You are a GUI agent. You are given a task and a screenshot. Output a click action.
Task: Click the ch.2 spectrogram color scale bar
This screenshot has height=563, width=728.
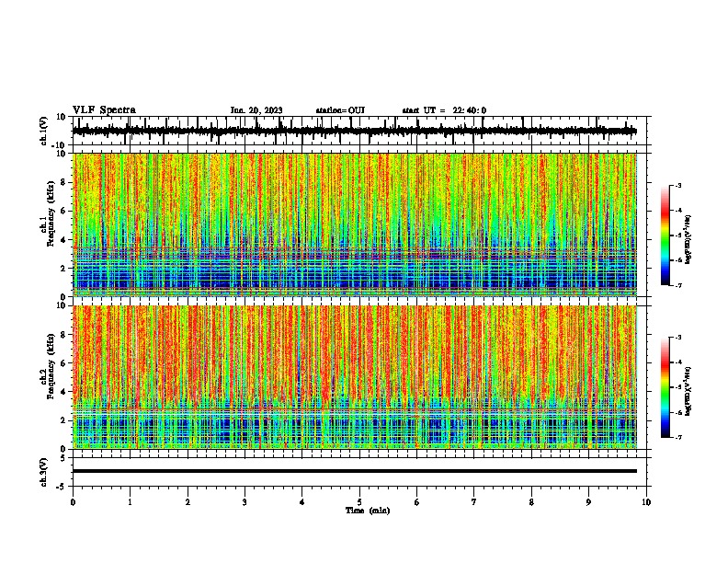tap(665, 387)
